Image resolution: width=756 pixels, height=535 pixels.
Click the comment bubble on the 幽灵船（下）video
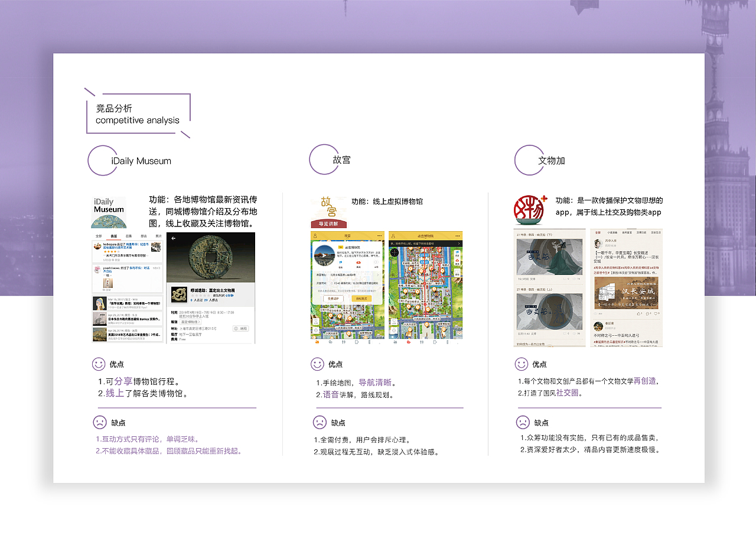tap(565, 278)
